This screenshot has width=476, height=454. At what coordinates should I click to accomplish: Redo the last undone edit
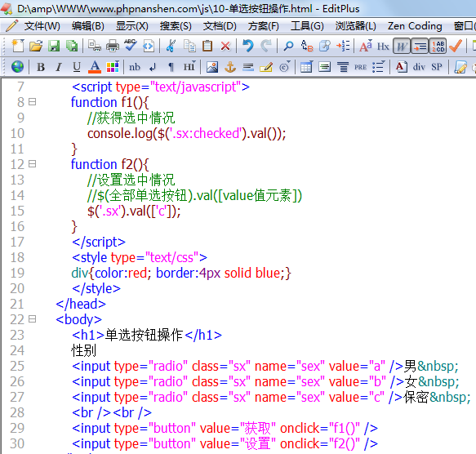(x=266, y=47)
